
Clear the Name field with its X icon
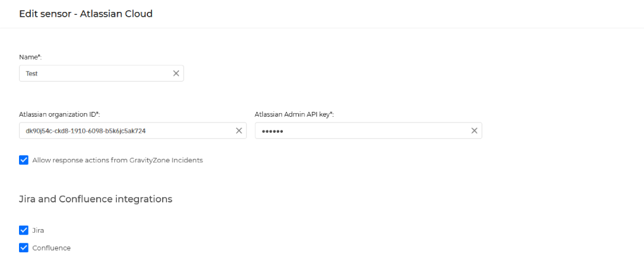click(176, 73)
